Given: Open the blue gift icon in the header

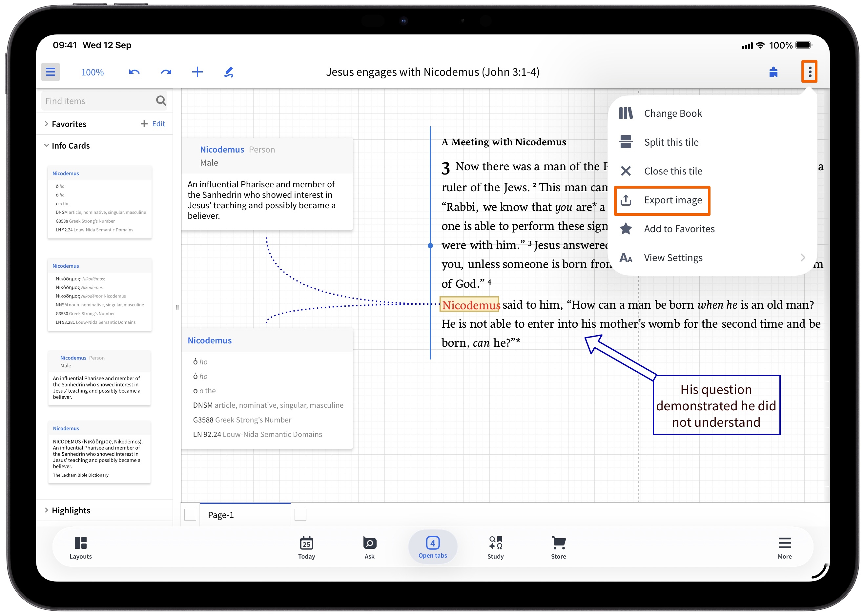Looking at the screenshot, I should (x=773, y=72).
